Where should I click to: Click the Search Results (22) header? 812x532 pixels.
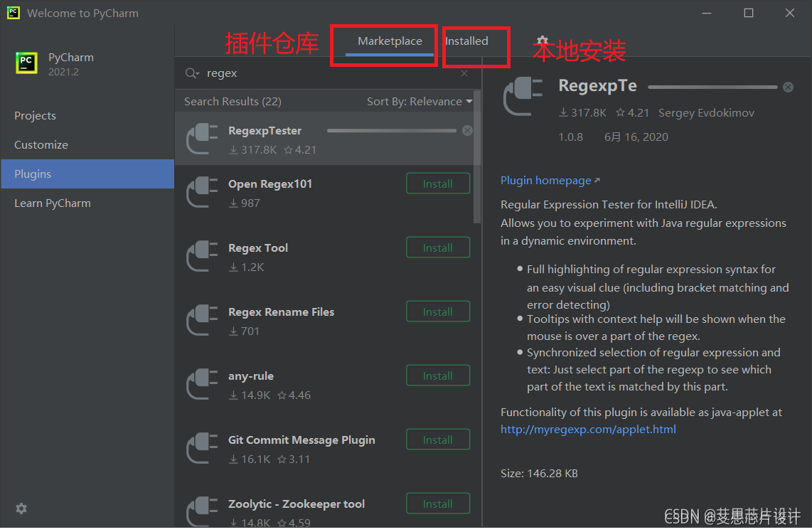click(x=233, y=102)
